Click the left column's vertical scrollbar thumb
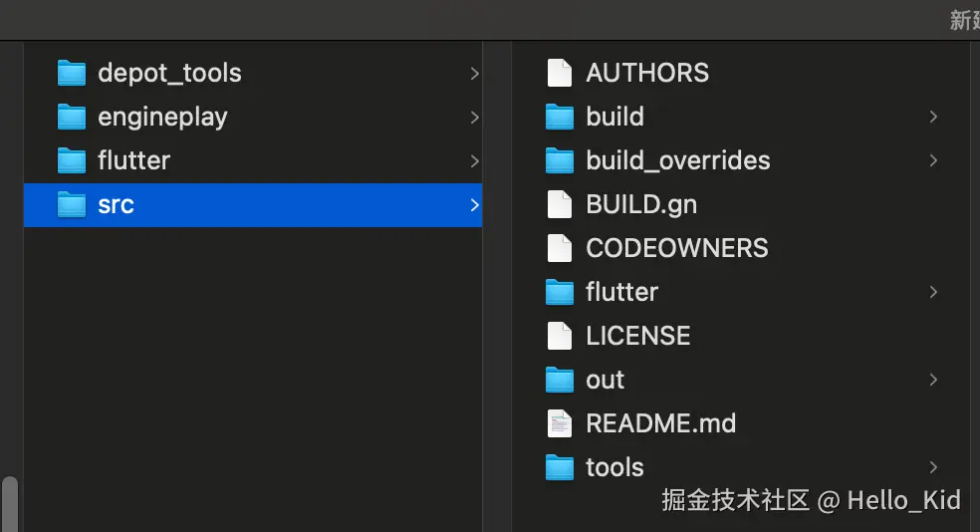The height and width of the screenshot is (532, 980). 10,504
